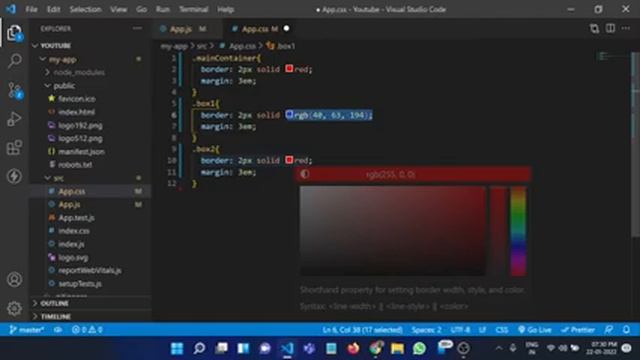640x360 pixels.
Task: Toggle color format in picker header
Action: click(x=305, y=174)
